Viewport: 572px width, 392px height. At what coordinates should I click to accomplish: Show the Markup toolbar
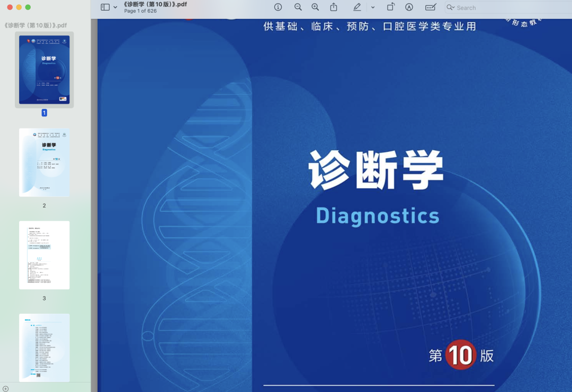(409, 7)
